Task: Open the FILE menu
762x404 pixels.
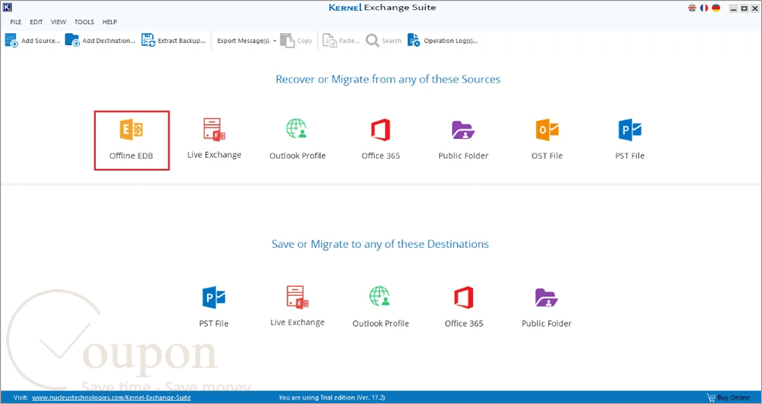Action: click(16, 22)
